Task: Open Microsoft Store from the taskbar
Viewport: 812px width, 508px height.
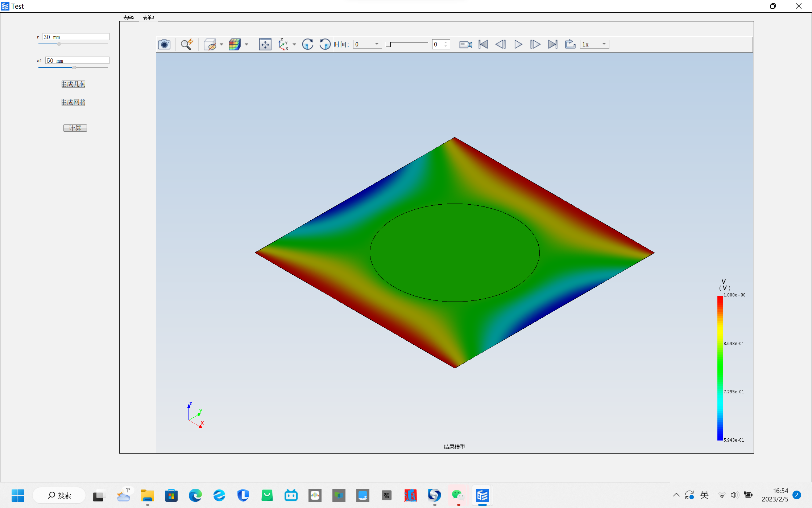Action: click(171, 495)
